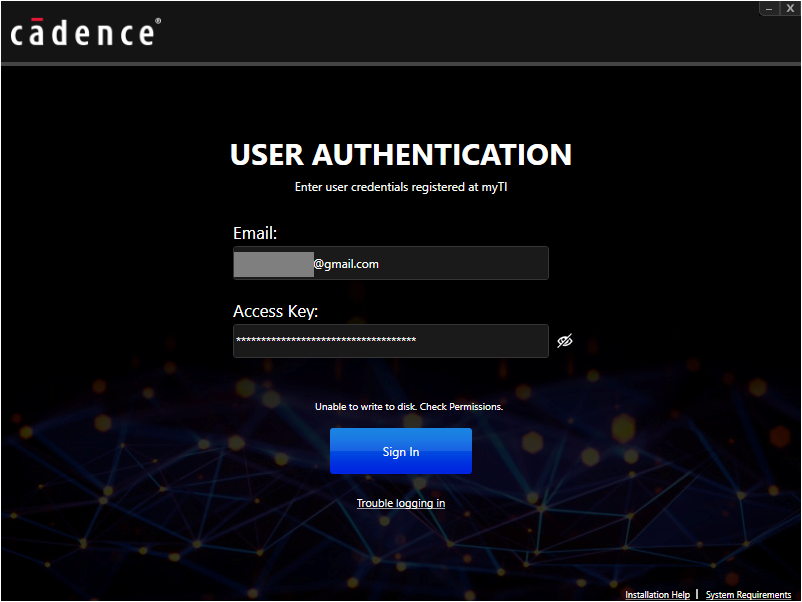The width and height of the screenshot is (802, 602).
Task: Click the slashed-eye icon beside Access Key
Action: pos(564,340)
